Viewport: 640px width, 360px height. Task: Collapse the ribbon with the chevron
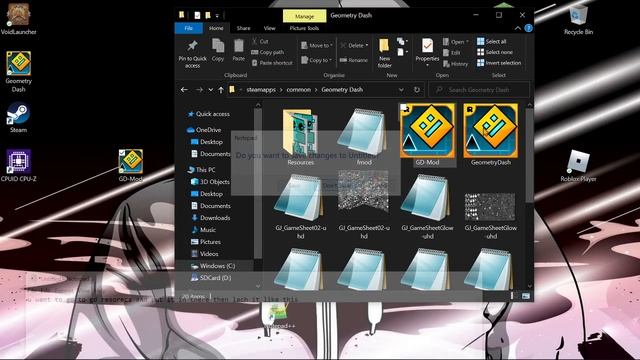[518, 28]
